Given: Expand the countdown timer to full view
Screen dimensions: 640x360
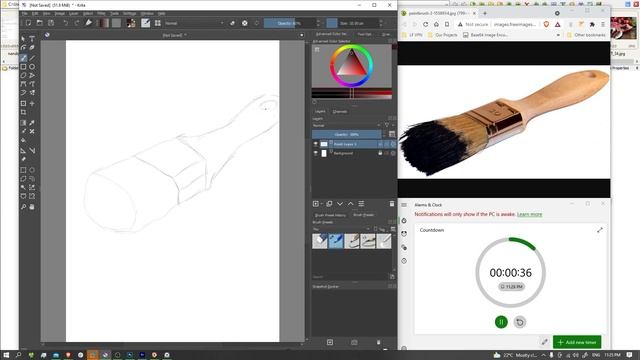Looking at the screenshot, I should pyautogui.click(x=600, y=230).
